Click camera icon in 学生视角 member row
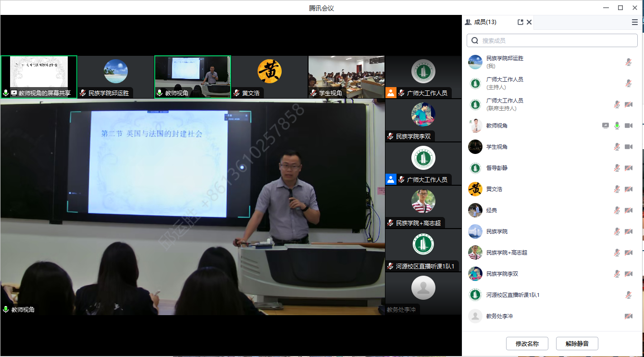644x357 pixels. click(628, 147)
